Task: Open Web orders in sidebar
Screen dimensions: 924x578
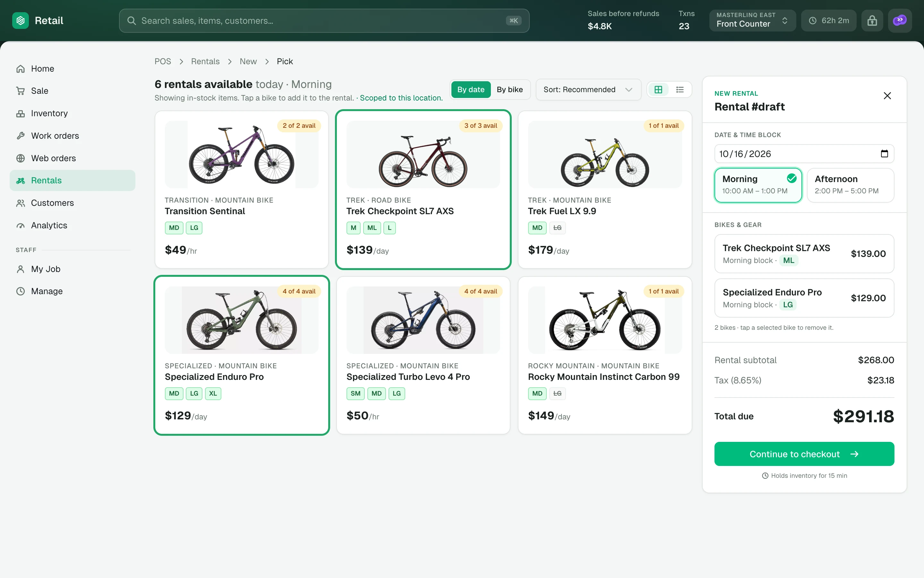Action: tap(73, 158)
